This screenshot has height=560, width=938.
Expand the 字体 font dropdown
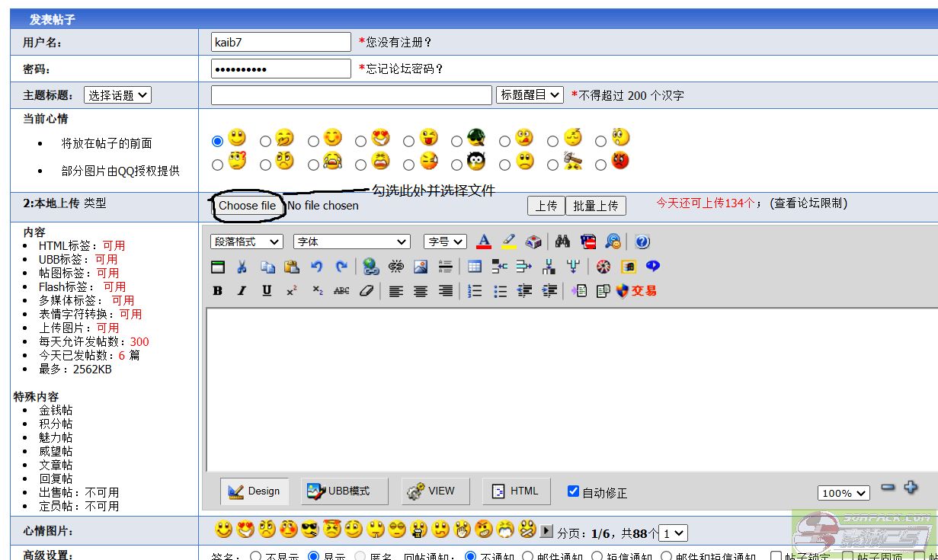[x=352, y=242]
